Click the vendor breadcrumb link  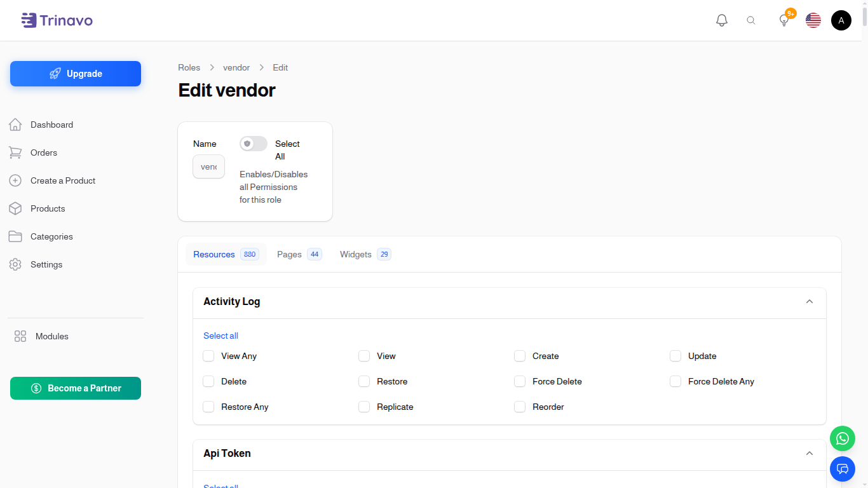click(x=236, y=67)
